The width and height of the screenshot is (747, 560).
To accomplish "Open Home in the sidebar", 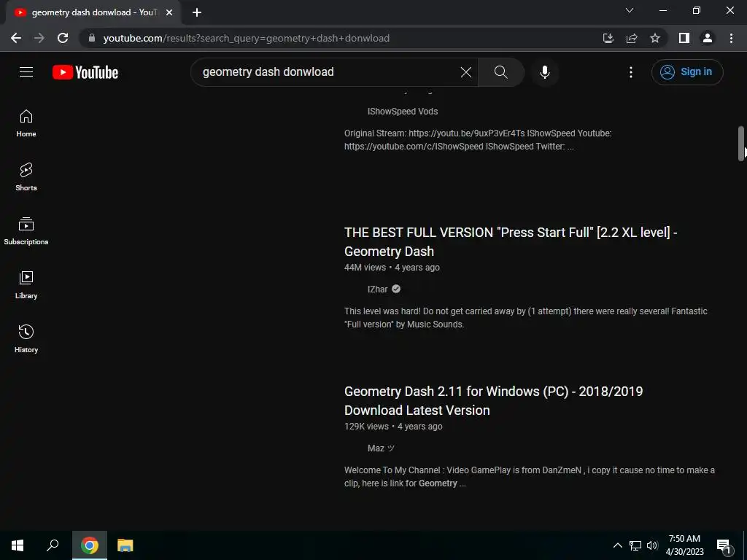I will tap(26, 123).
